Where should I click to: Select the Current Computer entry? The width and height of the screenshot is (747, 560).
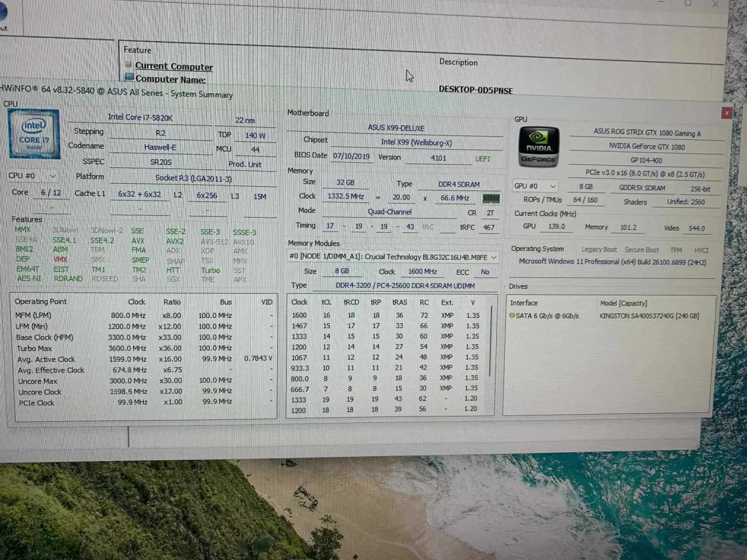[x=174, y=66]
